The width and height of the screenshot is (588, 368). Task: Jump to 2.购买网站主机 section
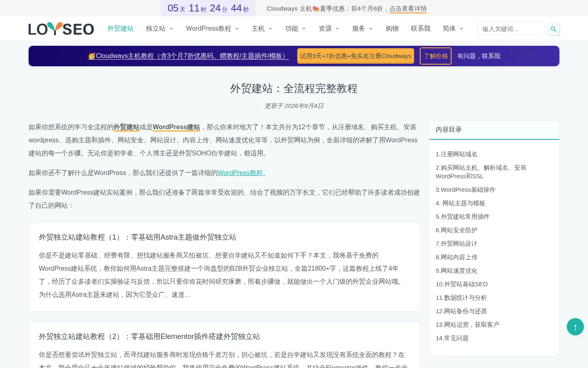click(481, 172)
